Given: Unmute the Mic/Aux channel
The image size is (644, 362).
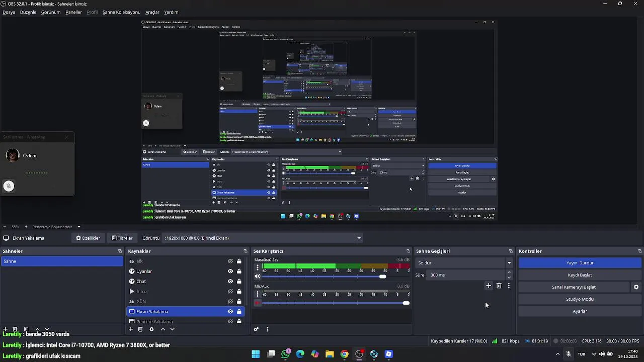Looking at the screenshot, I should pyautogui.click(x=258, y=303).
